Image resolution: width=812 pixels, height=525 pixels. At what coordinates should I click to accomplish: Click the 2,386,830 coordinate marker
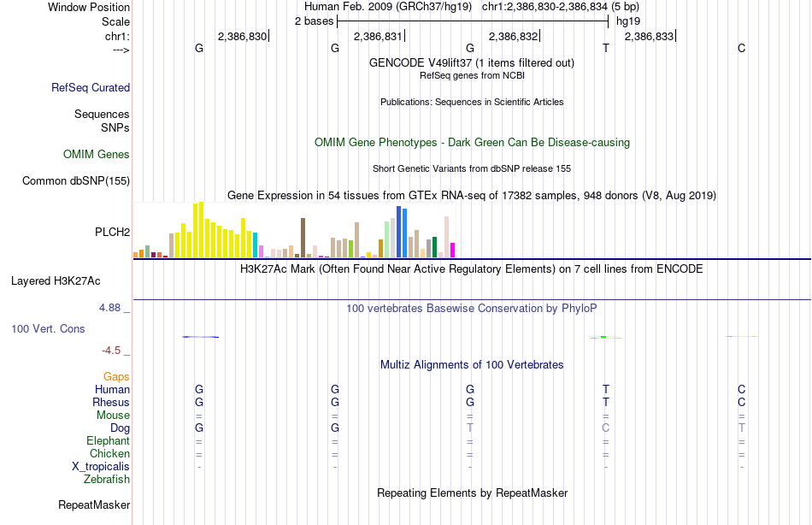243,36
